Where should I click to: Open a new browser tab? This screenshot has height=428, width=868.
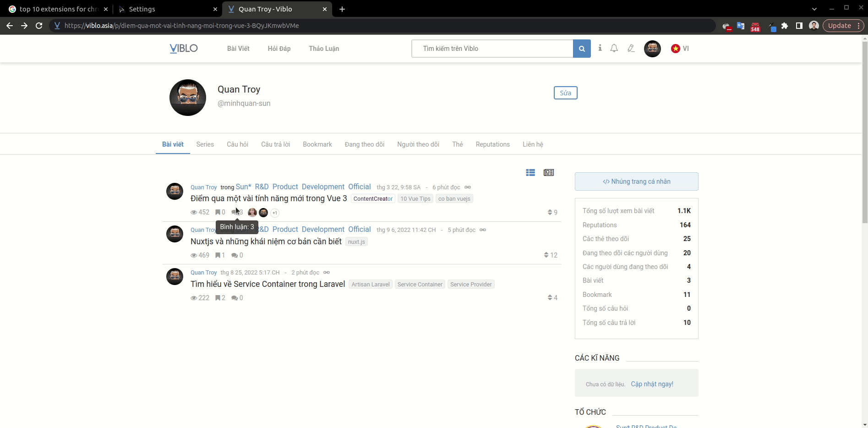[x=342, y=9]
